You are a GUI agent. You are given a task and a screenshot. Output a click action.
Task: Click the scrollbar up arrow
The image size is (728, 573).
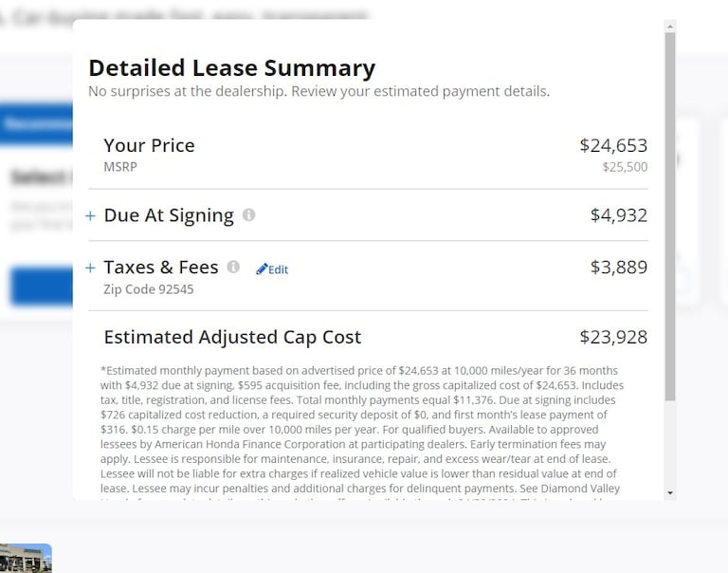670,27
